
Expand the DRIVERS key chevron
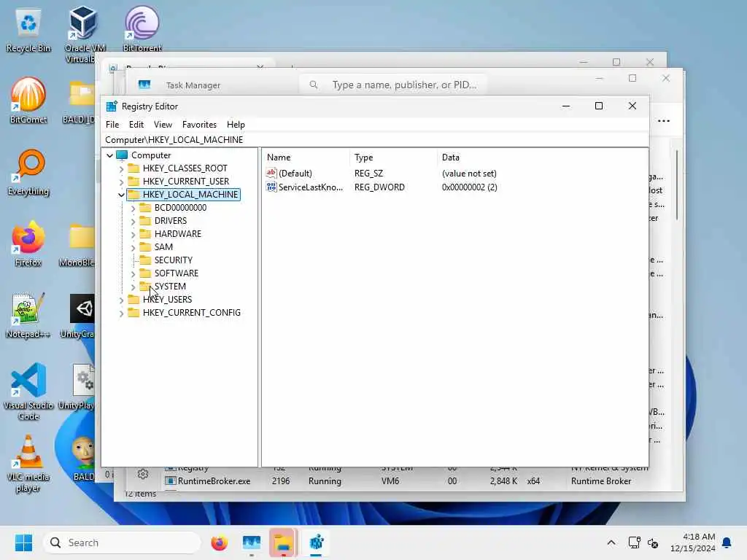coord(133,221)
